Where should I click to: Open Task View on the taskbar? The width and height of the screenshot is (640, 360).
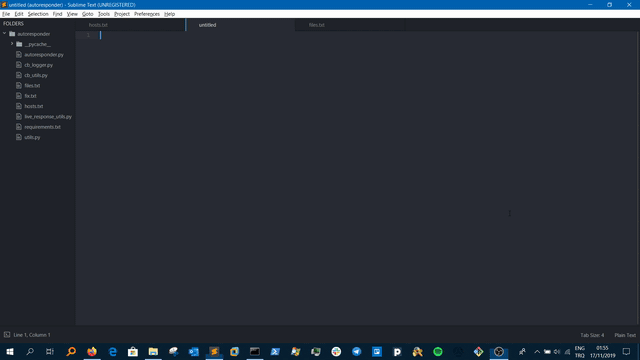50,351
